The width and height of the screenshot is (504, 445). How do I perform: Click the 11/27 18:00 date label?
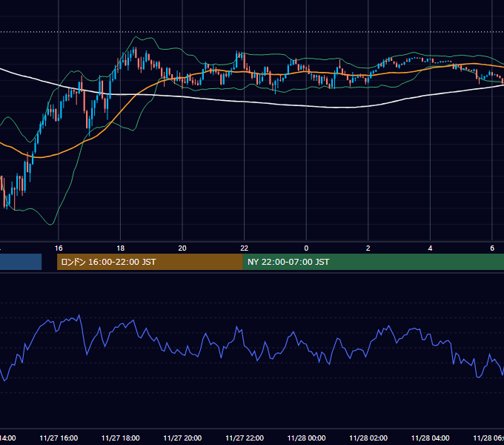121,438
